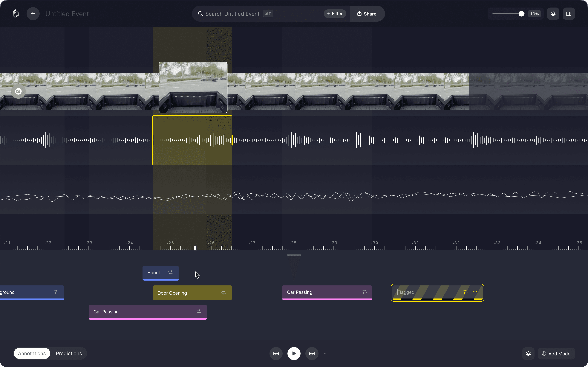Skip to previous with rewind button

[276, 354]
